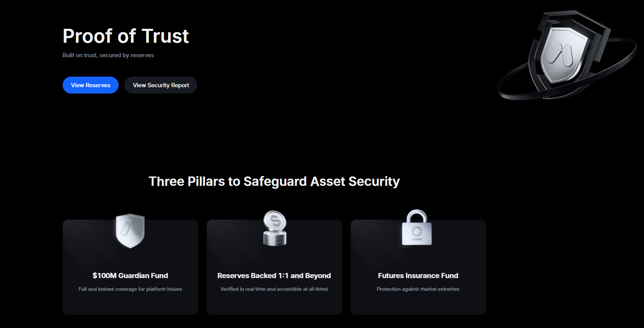Click the Three Pillars to Safeguard heading
Screen dimensions: 644x328
(274, 181)
